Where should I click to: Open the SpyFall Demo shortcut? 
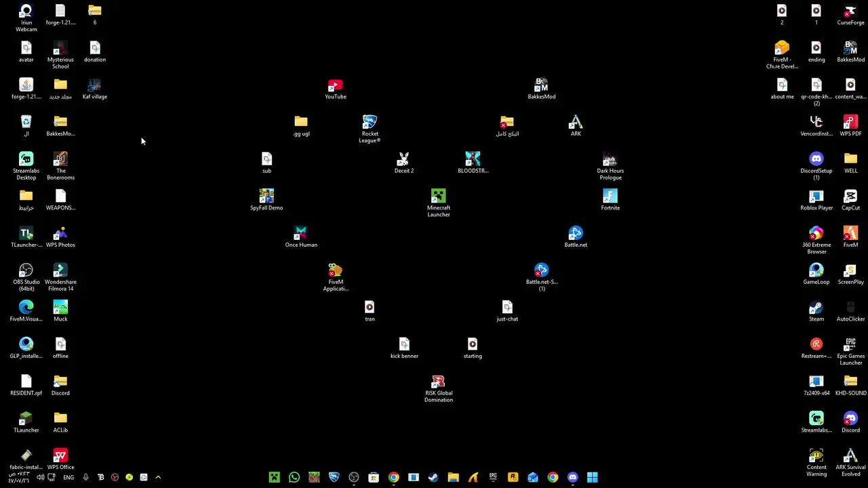point(267,200)
